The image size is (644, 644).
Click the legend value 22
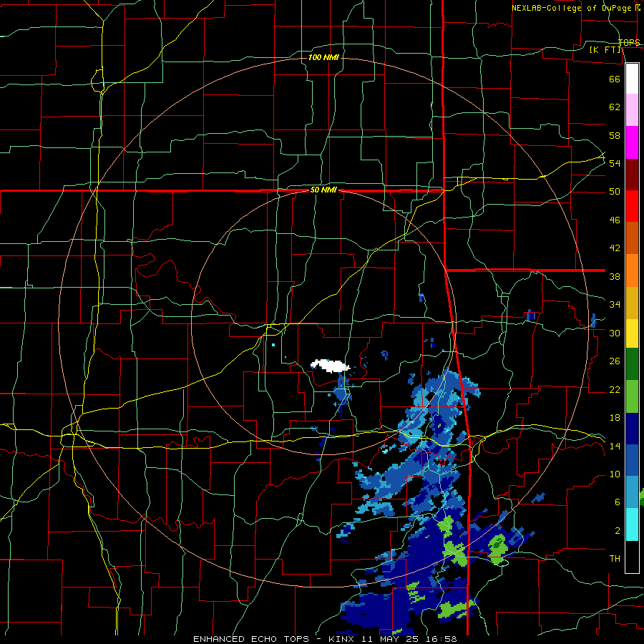pos(615,389)
